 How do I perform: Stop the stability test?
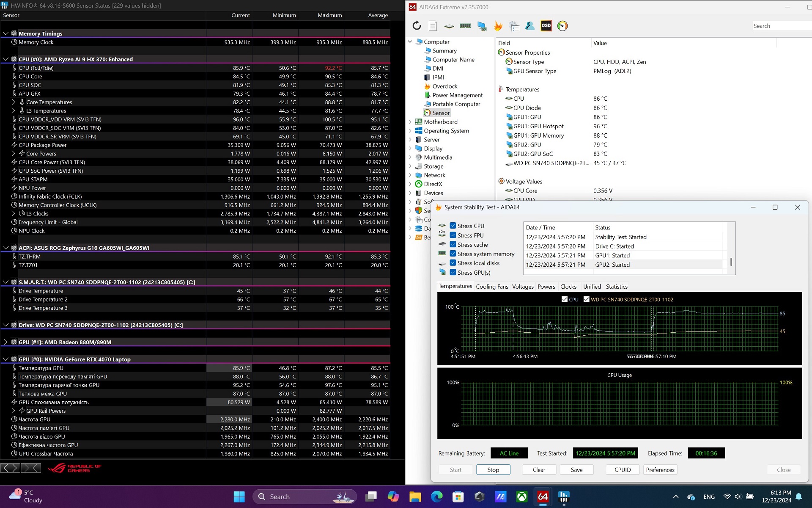coord(493,469)
